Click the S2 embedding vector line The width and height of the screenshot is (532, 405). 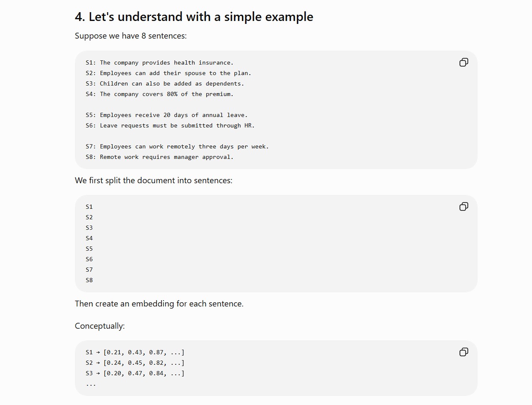(135, 363)
